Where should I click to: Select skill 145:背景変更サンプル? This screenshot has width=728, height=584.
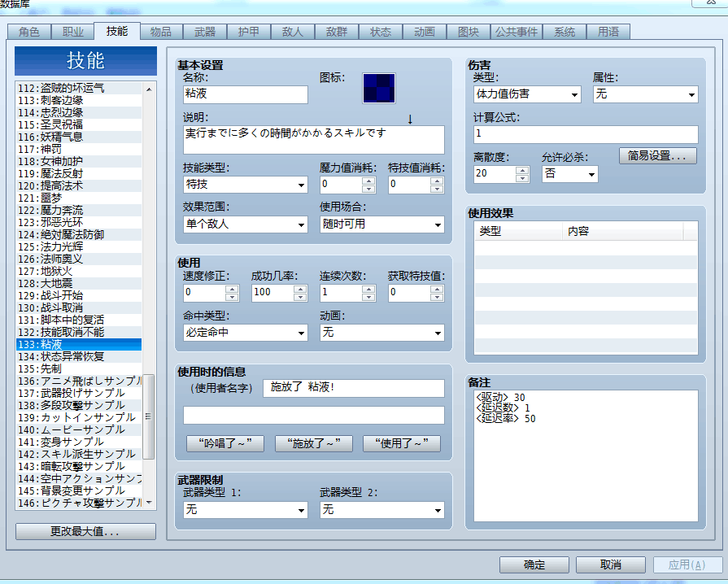[x=79, y=490]
